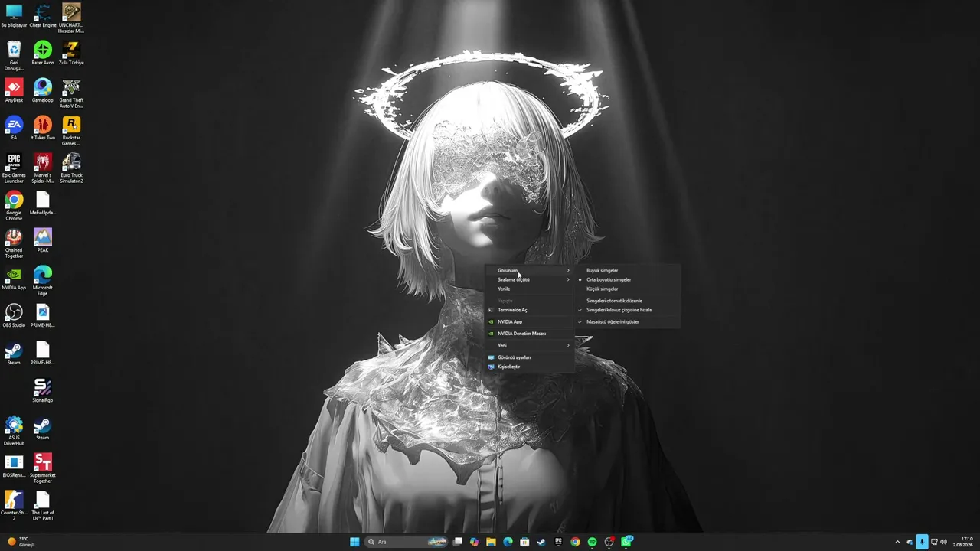
Task: Launch Copilot from the taskbar
Action: point(474,542)
